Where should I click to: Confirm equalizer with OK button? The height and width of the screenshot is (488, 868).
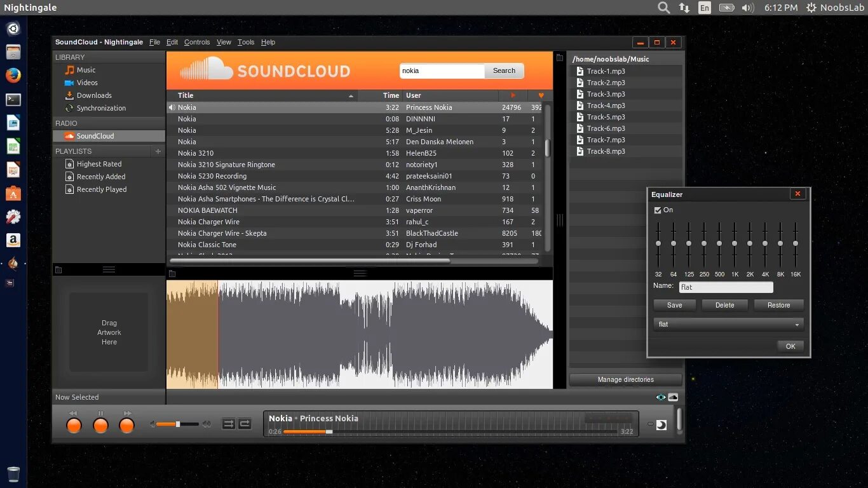[790, 346]
